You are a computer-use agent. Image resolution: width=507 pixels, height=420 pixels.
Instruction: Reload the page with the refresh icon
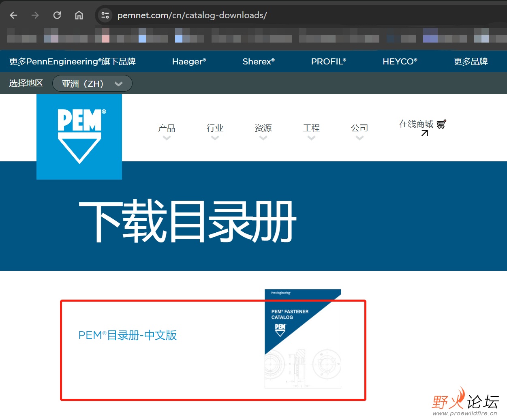pos(57,15)
